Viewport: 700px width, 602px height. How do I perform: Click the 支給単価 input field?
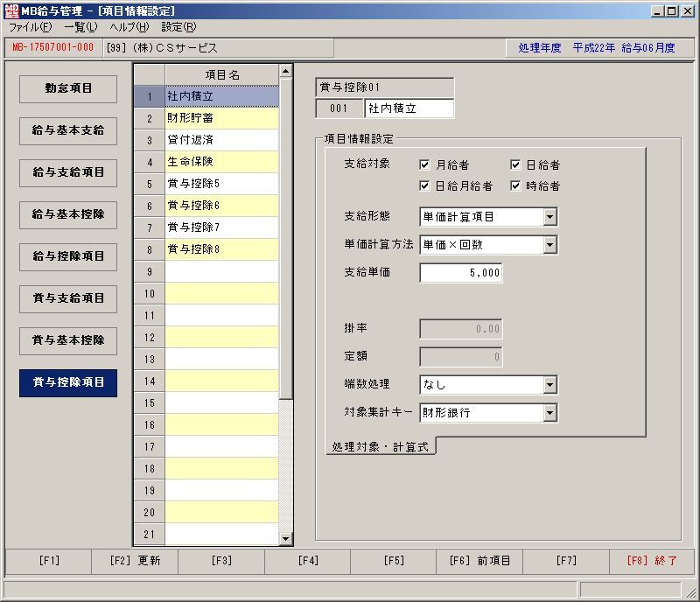pyautogui.click(x=461, y=273)
